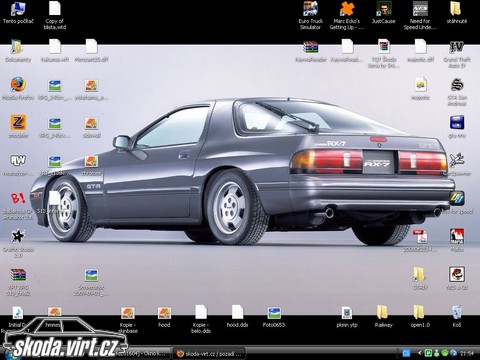Open the pkmn ytp media file
This screenshot has width=480, height=360.
click(x=347, y=313)
